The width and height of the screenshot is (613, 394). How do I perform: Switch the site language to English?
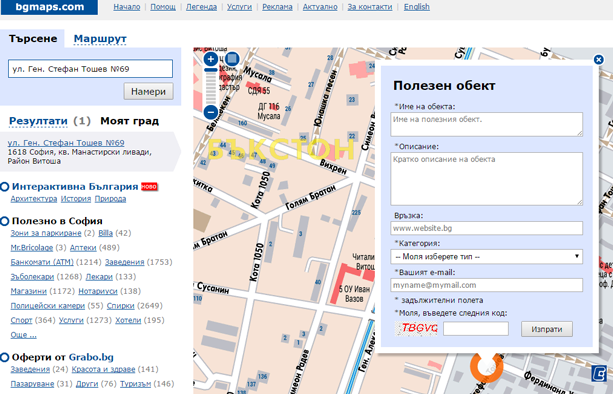click(417, 7)
